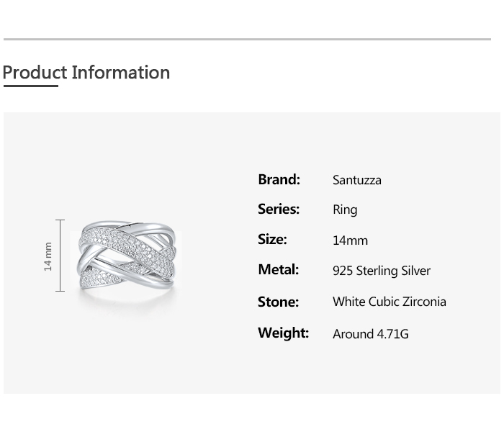Click the White Cubic Zirconia text

coord(389,302)
